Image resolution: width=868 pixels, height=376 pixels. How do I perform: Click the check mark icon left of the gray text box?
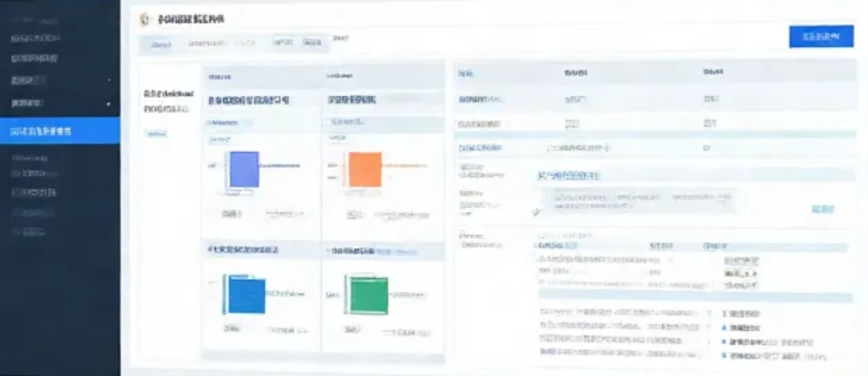click(536, 212)
